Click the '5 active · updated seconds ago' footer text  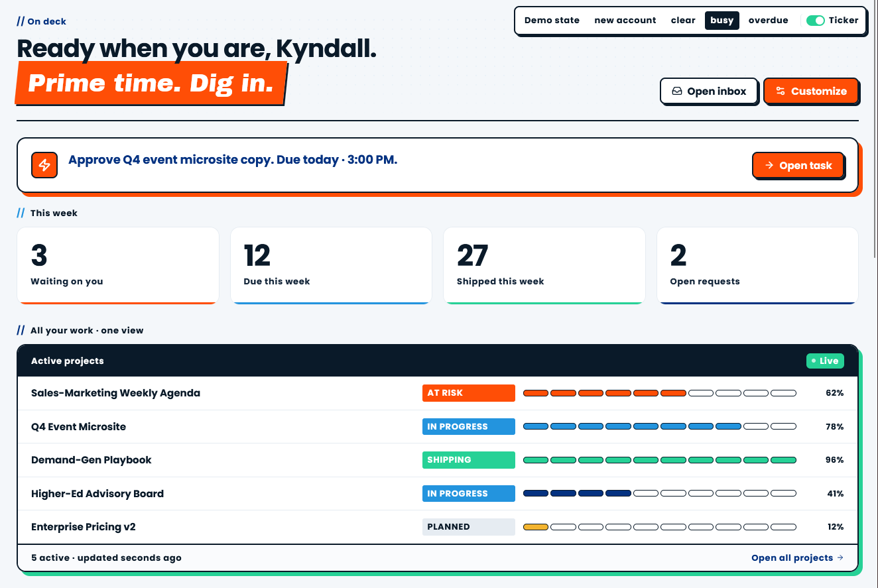(x=106, y=558)
